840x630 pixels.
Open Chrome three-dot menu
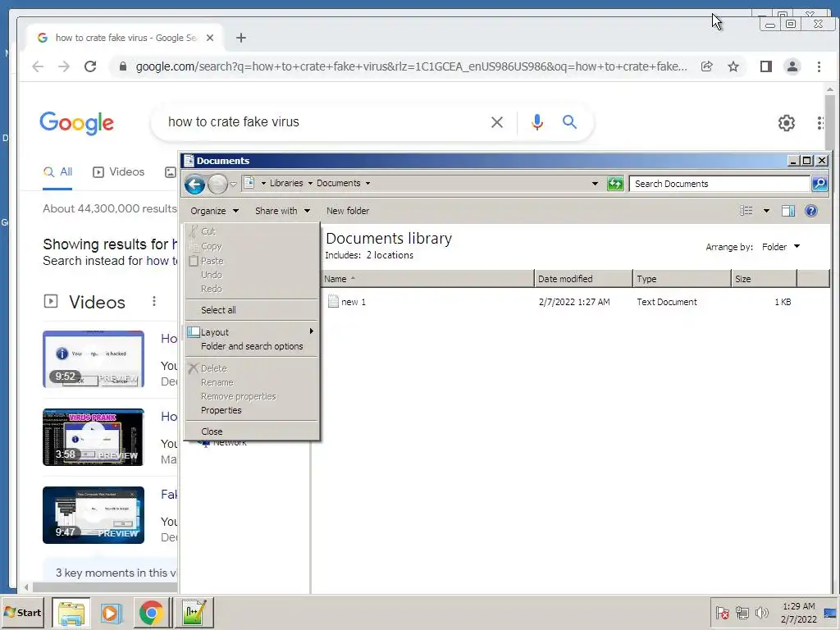click(819, 66)
